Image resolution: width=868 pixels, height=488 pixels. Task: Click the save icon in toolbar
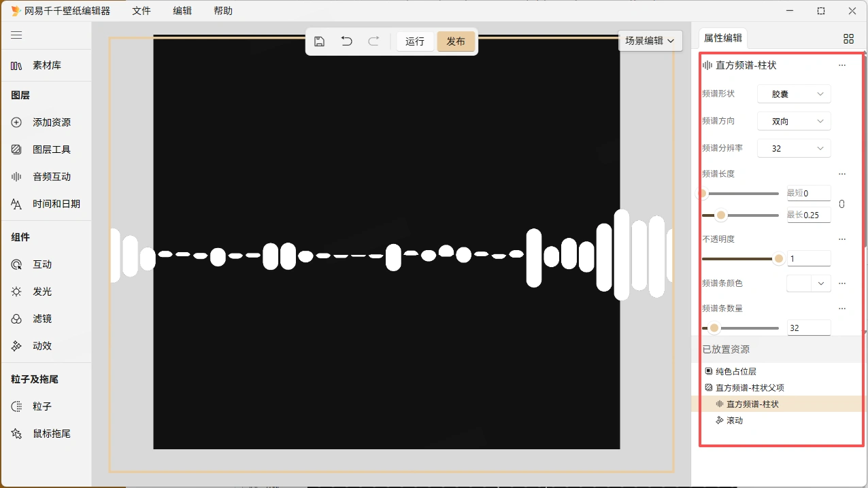click(x=319, y=41)
